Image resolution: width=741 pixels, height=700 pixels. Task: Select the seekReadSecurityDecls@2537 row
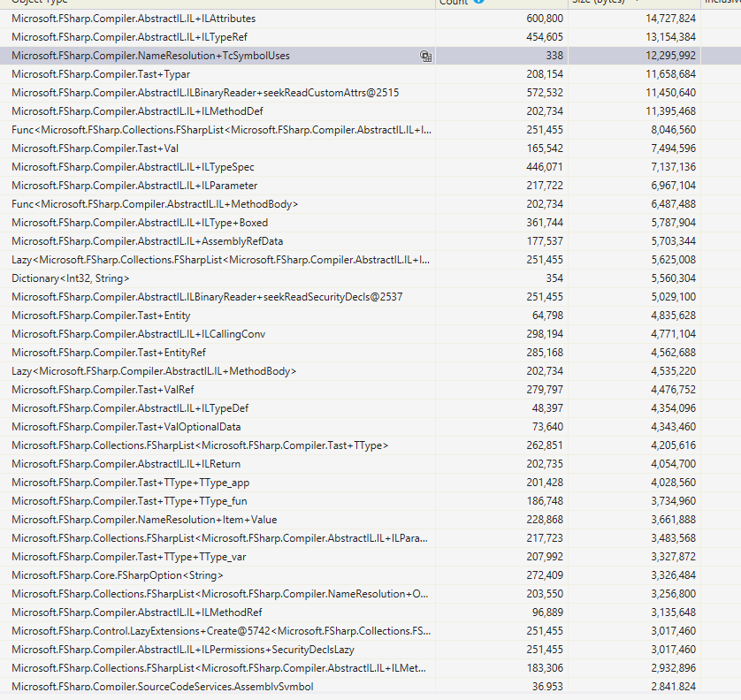coord(370,297)
